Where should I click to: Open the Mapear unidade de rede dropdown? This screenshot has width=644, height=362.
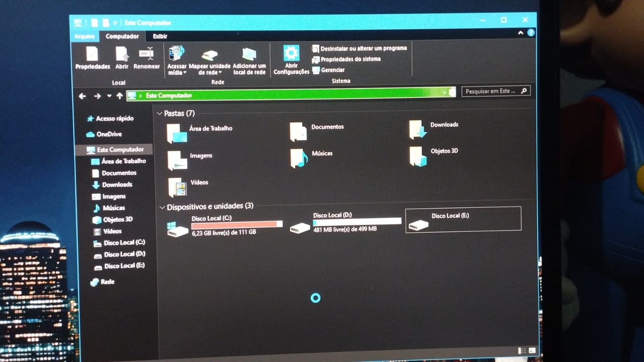coord(209,69)
